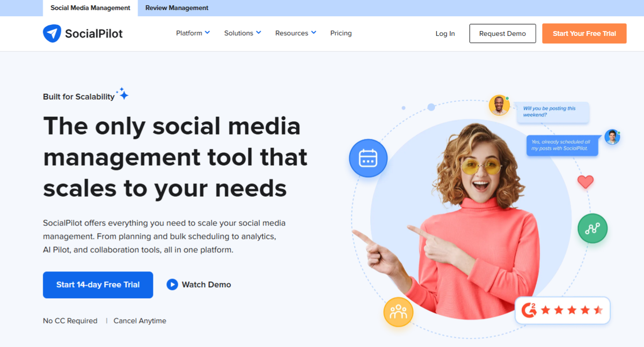The height and width of the screenshot is (347, 644).
Task: Open the Pricing page
Action: coord(341,33)
